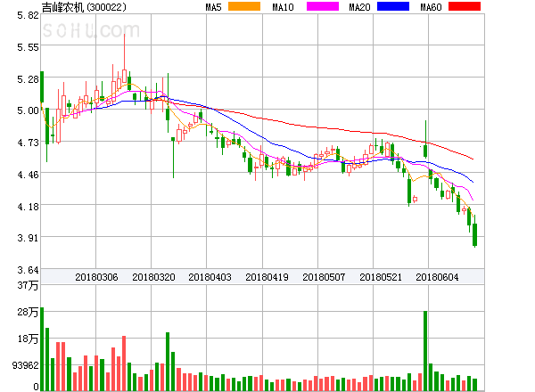535x392 pixels.
Task: Click the orange MA5 legend swatch
Action: tap(244, 7)
